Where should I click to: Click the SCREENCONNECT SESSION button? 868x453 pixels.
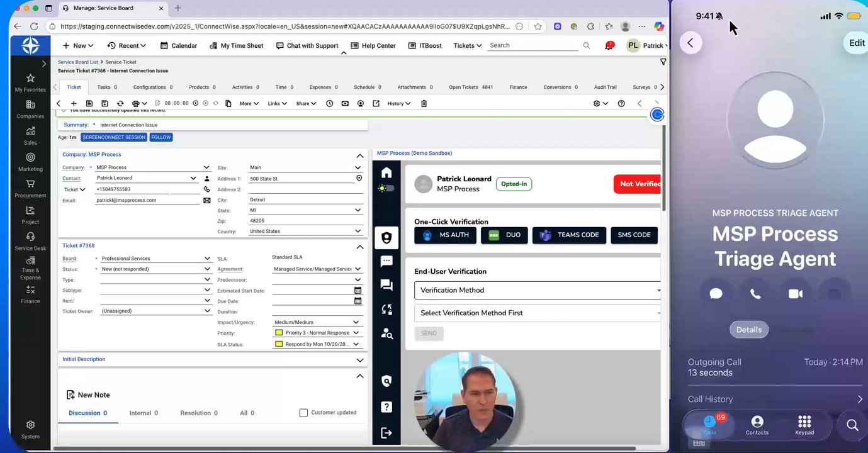click(114, 137)
